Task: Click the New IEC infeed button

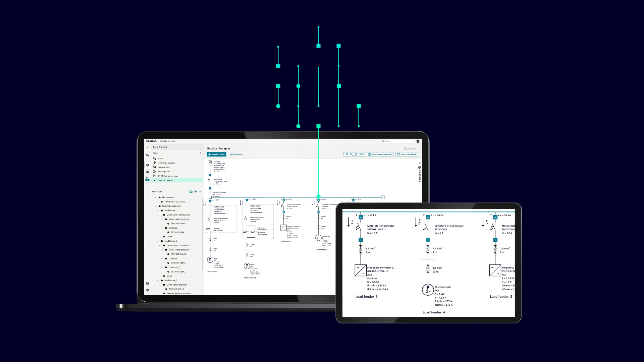Action: (x=216, y=155)
